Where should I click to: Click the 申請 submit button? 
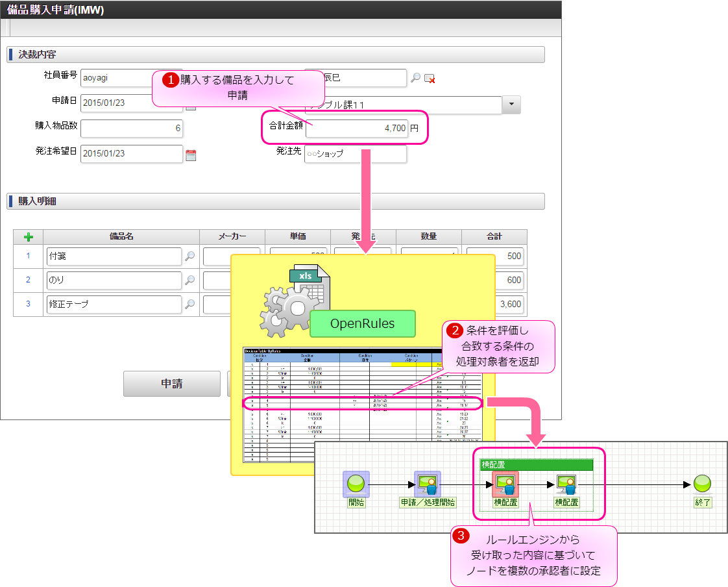pyautogui.click(x=172, y=383)
